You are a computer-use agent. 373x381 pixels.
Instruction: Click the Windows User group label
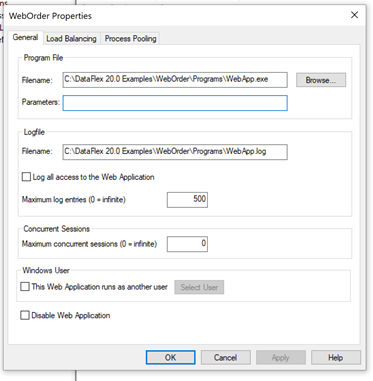(46, 270)
